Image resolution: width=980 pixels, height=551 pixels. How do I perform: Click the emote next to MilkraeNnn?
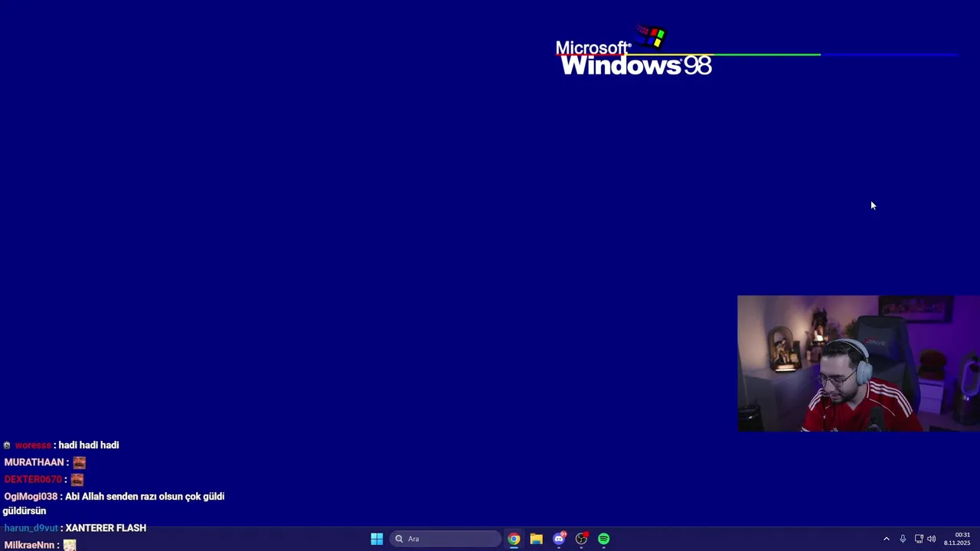70,545
